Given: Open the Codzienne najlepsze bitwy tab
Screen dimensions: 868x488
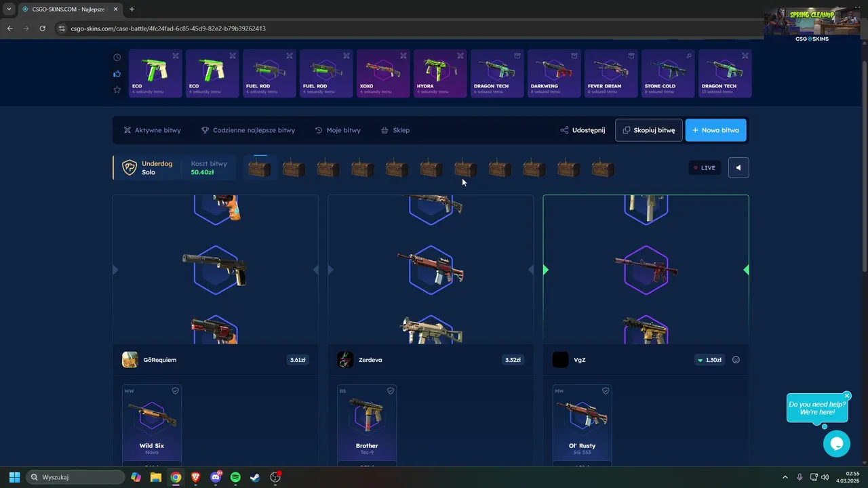Looking at the screenshot, I should [248, 130].
